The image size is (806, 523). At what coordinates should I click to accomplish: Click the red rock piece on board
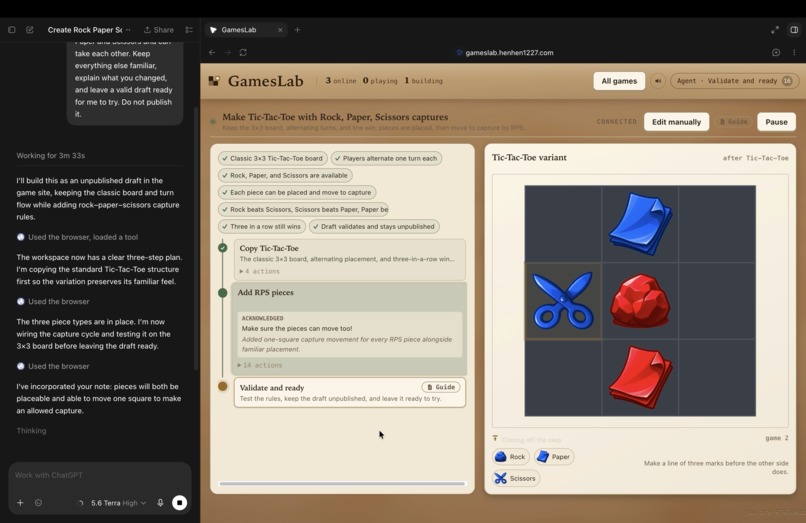(640, 301)
